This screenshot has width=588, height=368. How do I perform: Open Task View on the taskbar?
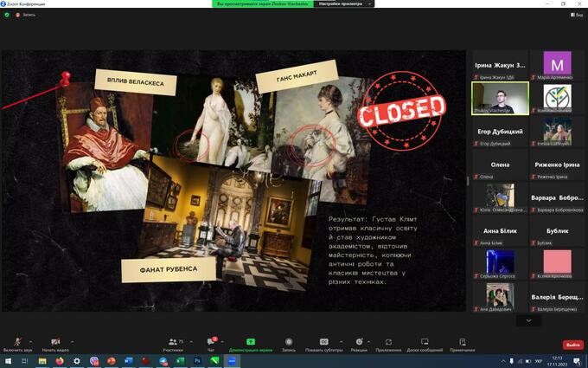(x=25, y=361)
